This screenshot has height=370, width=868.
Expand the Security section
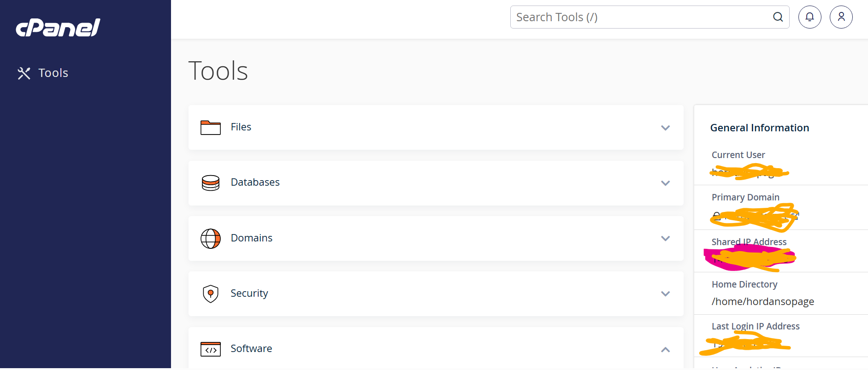[665, 294]
